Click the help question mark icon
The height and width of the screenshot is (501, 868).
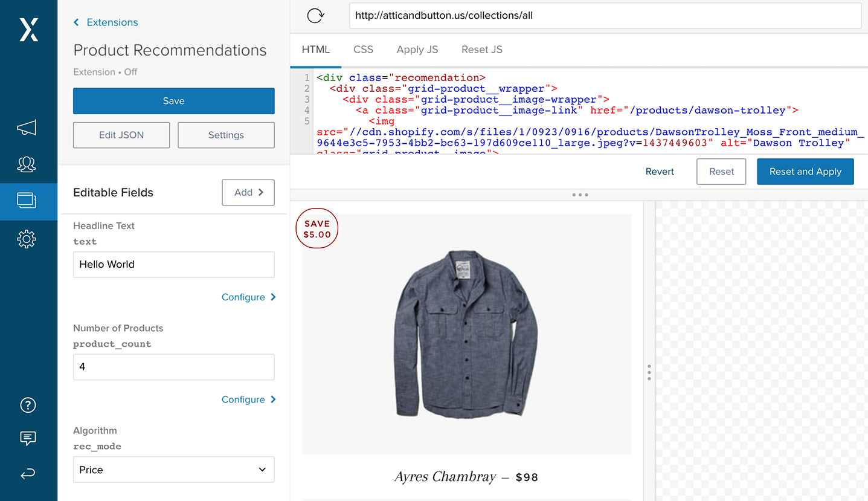click(28, 405)
